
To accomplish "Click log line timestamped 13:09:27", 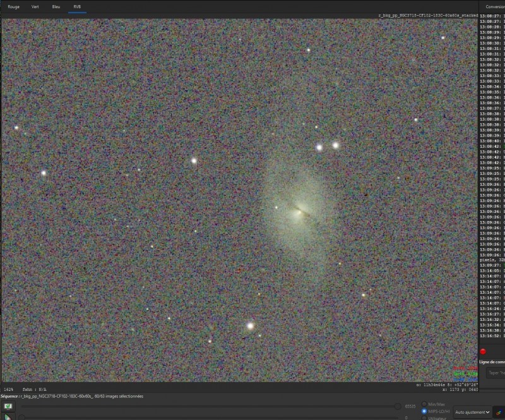I will point(492,265).
